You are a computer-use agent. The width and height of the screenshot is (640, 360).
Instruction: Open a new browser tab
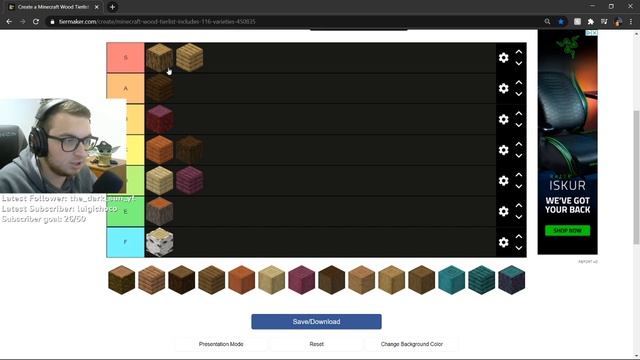tap(112, 7)
